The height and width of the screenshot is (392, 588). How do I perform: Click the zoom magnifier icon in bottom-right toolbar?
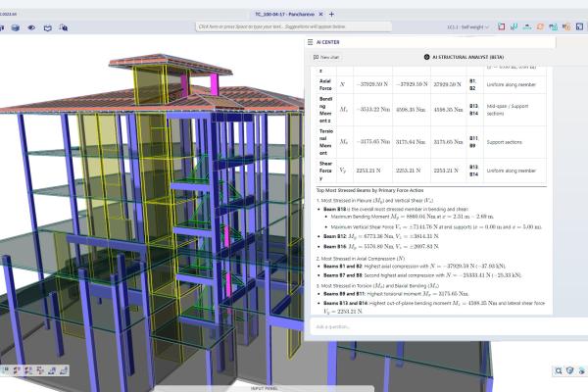(x=559, y=371)
